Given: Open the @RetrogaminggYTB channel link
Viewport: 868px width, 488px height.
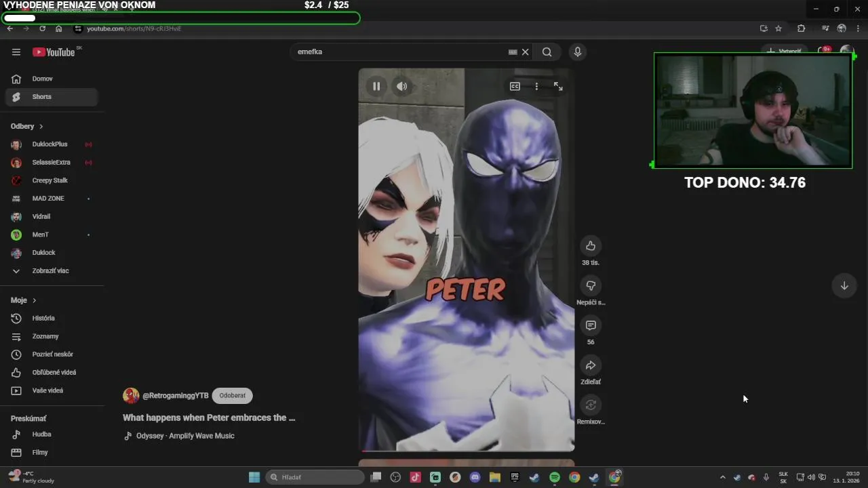Looking at the screenshot, I should (x=176, y=396).
